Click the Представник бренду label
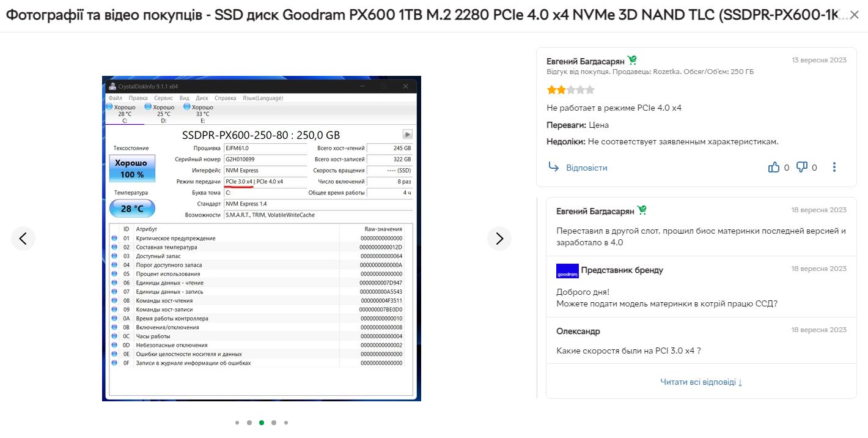Viewport: 868px width, 438px height. (x=622, y=270)
